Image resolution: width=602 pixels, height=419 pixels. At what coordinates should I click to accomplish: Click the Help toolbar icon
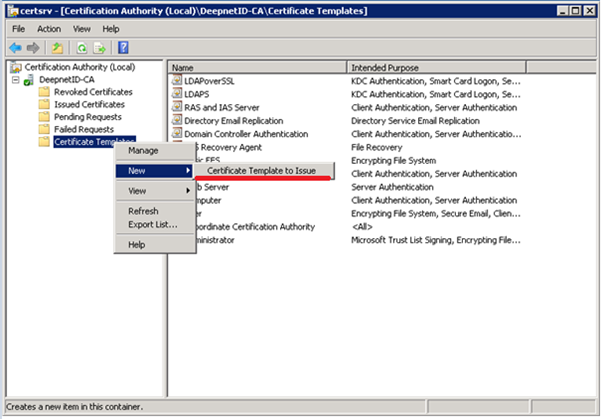click(124, 46)
